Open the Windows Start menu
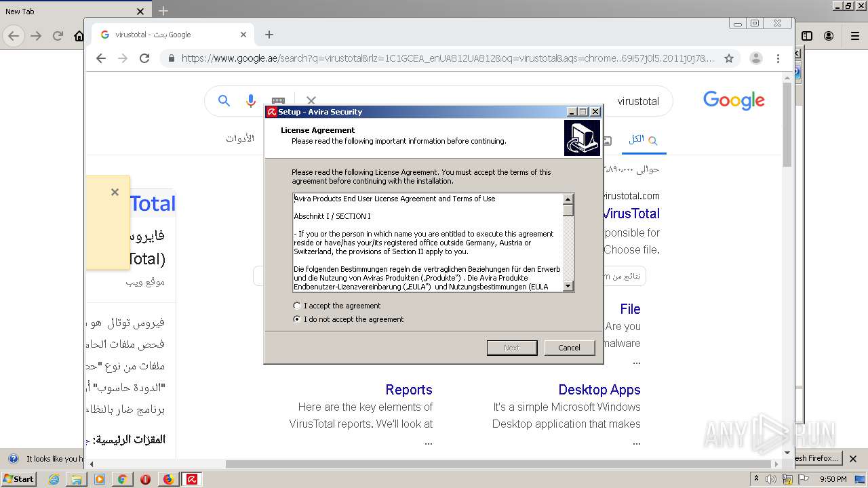 coord(18,479)
